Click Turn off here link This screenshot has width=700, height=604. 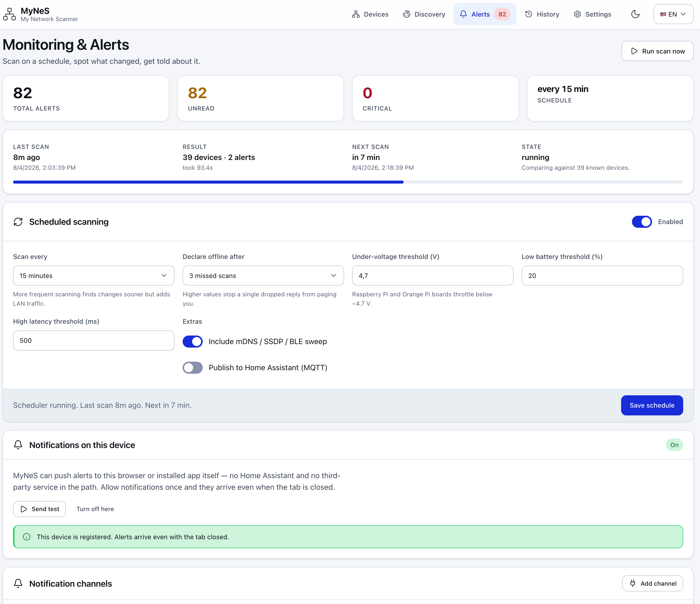[95, 509]
